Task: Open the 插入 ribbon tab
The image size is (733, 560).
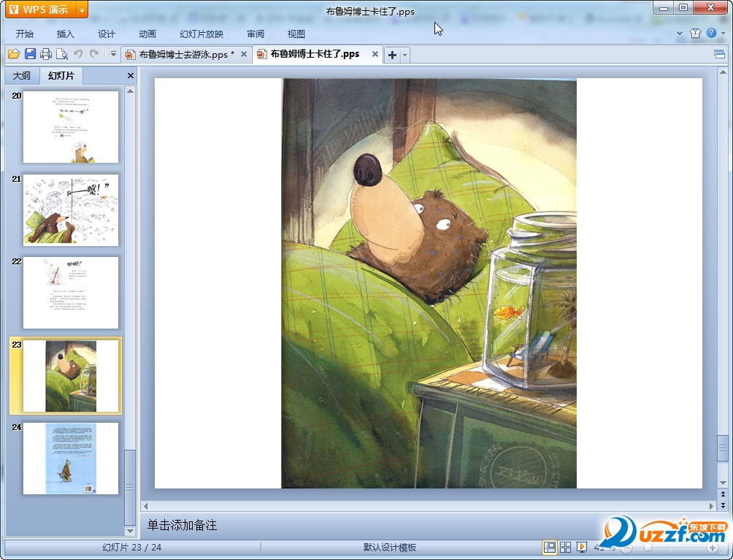Action: [x=66, y=34]
